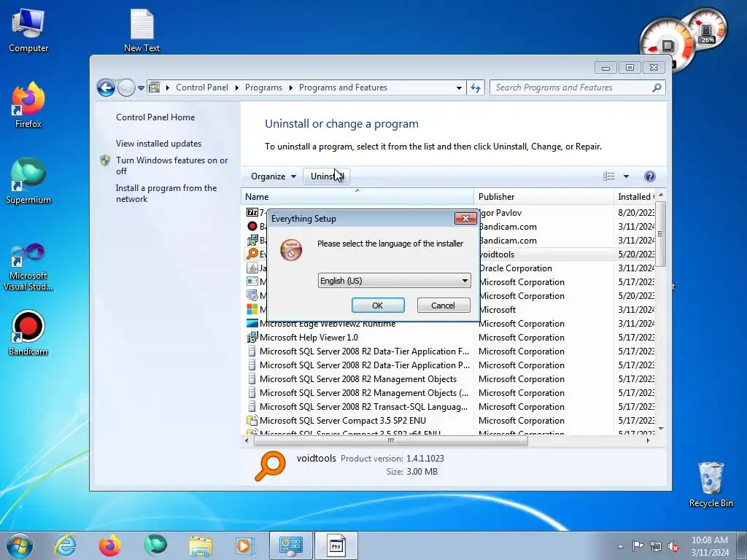
Task: Open View installed updates link
Action: click(158, 144)
